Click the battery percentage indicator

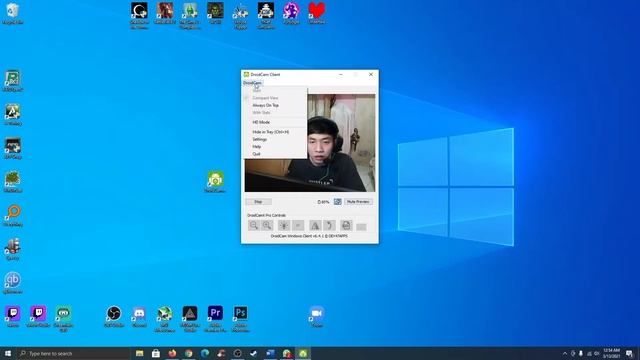(323, 202)
